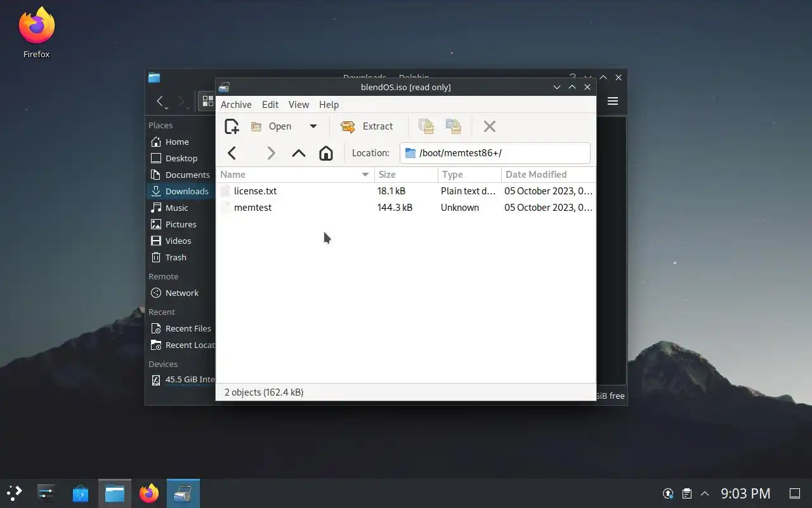Click Dolphin's forward navigation arrow
This screenshot has height=508, width=812.
181,101
